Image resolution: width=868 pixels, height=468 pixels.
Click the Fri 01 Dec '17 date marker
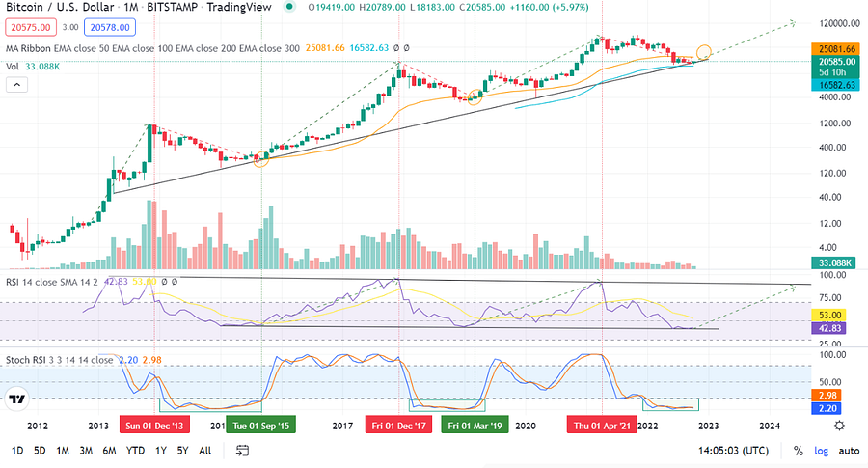(x=398, y=426)
